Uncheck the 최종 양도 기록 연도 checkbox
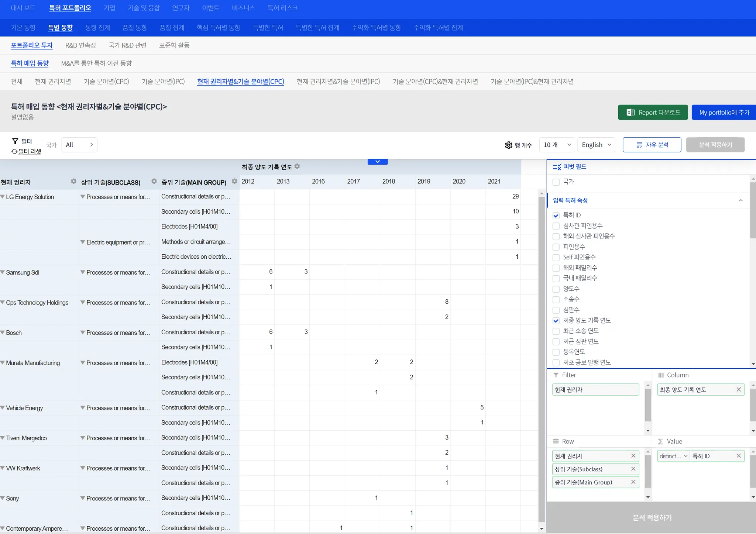The height and width of the screenshot is (534, 756). [556, 321]
